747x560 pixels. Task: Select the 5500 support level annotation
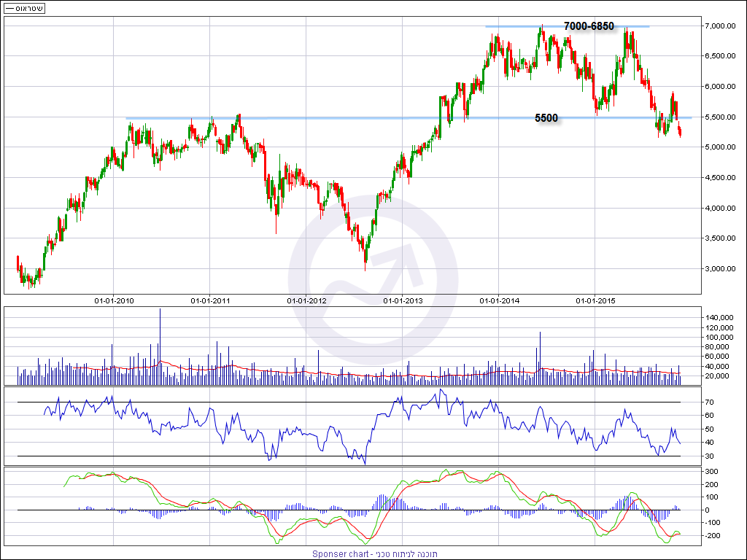point(546,118)
